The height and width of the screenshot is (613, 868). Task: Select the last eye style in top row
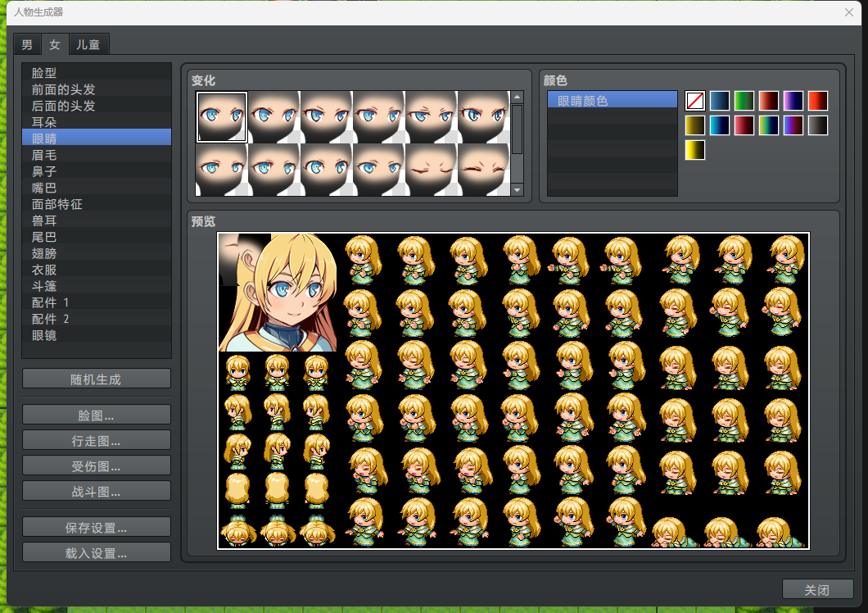click(x=484, y=117)
